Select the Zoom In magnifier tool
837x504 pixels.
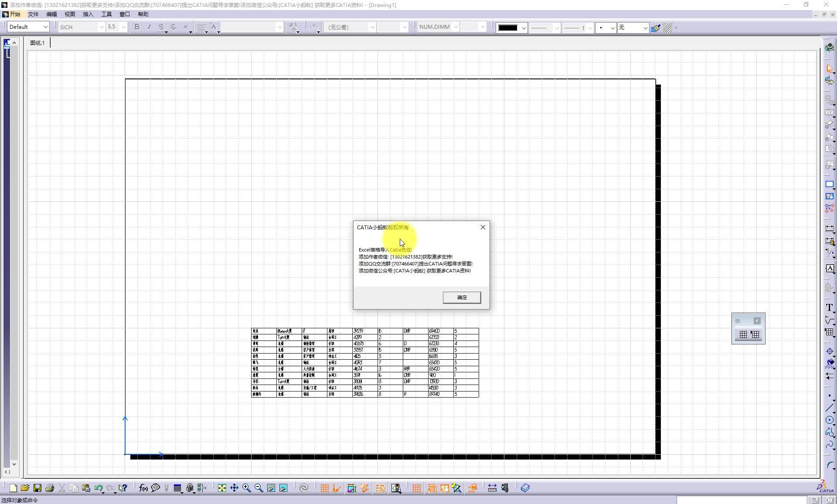pyautogui.click(x=247, y=488)
